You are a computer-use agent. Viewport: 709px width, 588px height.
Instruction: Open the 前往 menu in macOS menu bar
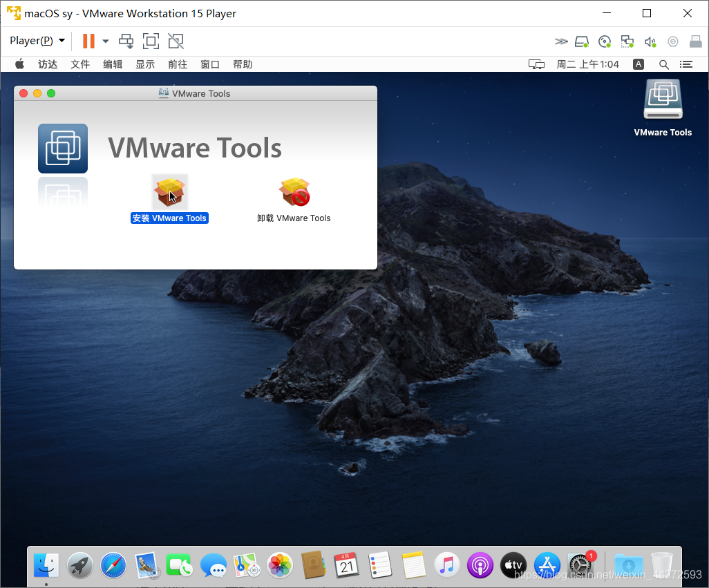tap(178, 64)
